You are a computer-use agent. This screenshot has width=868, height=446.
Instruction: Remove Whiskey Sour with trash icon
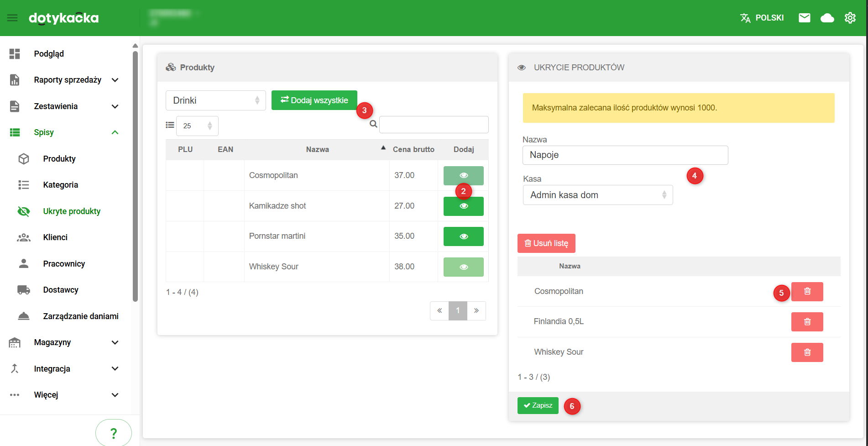(x=807, y=352)
